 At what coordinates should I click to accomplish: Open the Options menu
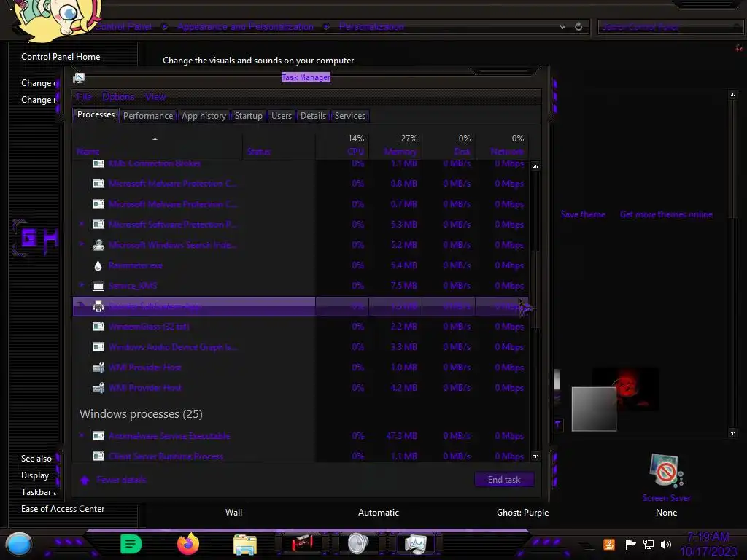click(x=118, y=97)
